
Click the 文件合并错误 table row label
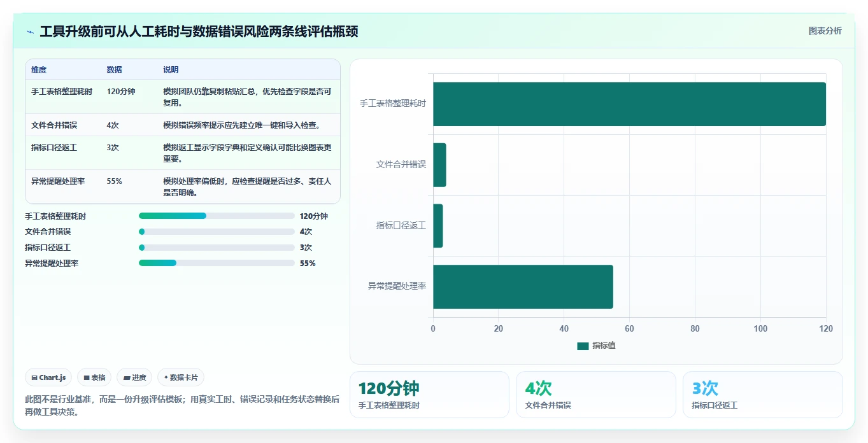(54, 125)
